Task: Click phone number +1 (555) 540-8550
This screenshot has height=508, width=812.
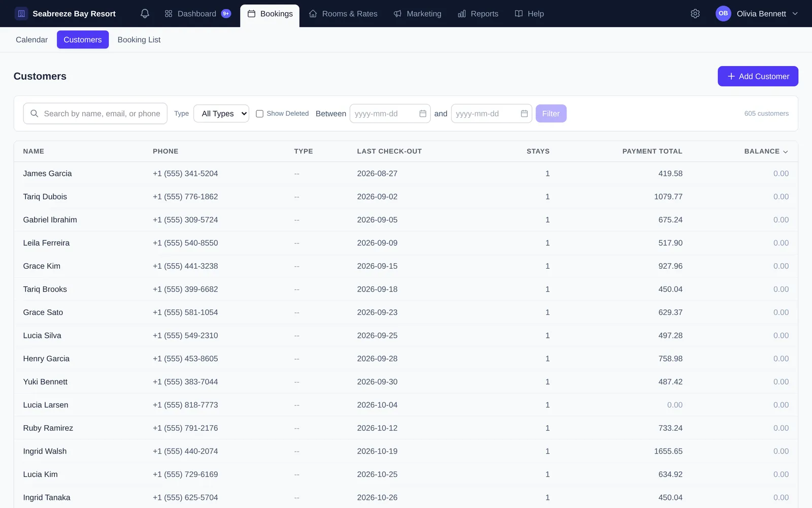Action: 185,243
